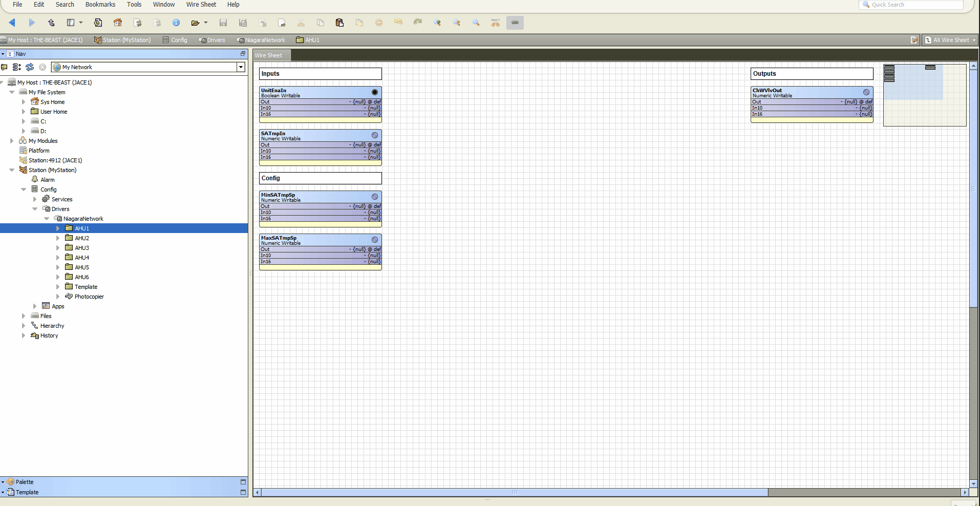Expand the AHU2 folder node
The image size is (980, 506).
(58, 238)
